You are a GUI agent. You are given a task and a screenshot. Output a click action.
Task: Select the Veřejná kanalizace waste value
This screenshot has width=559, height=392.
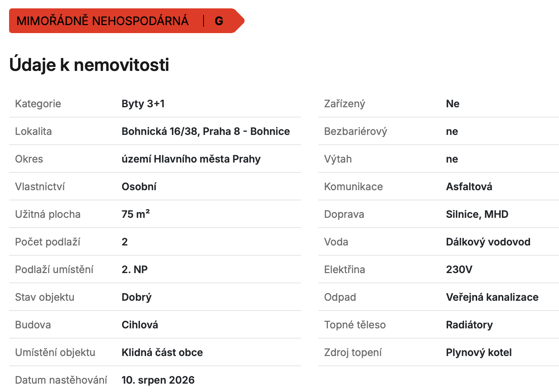pyautogui.click(x=492, y=297)
